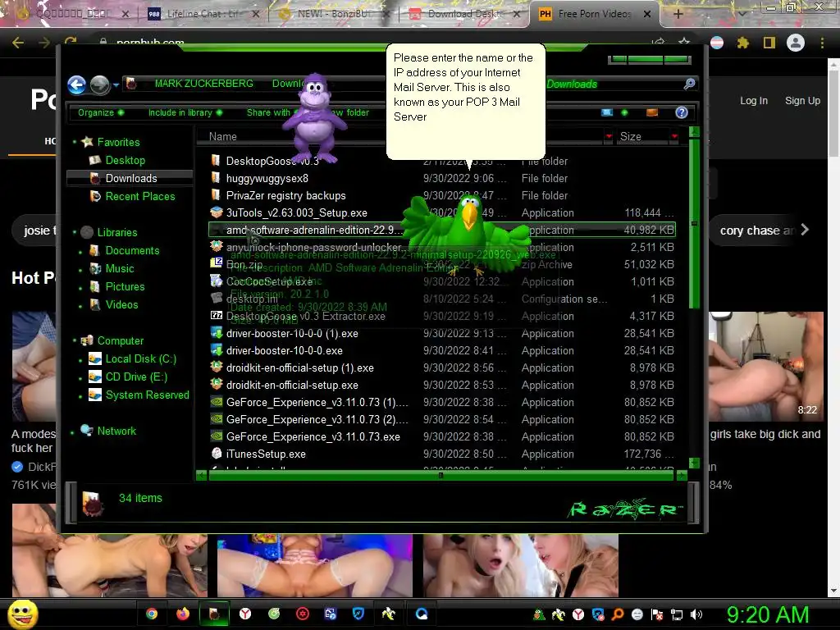Click the network tray icon
The width and height of the screenshot is (840, 630).
click(677, 615)
